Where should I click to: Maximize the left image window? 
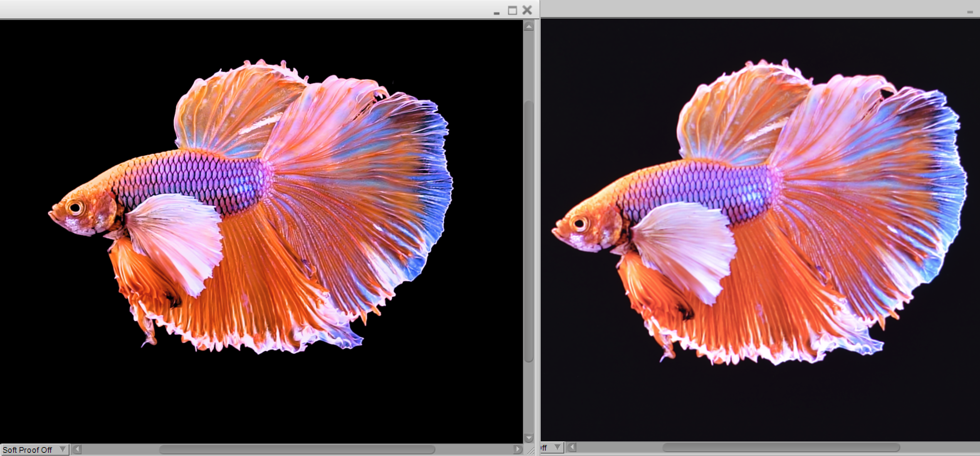coord(513,11)
